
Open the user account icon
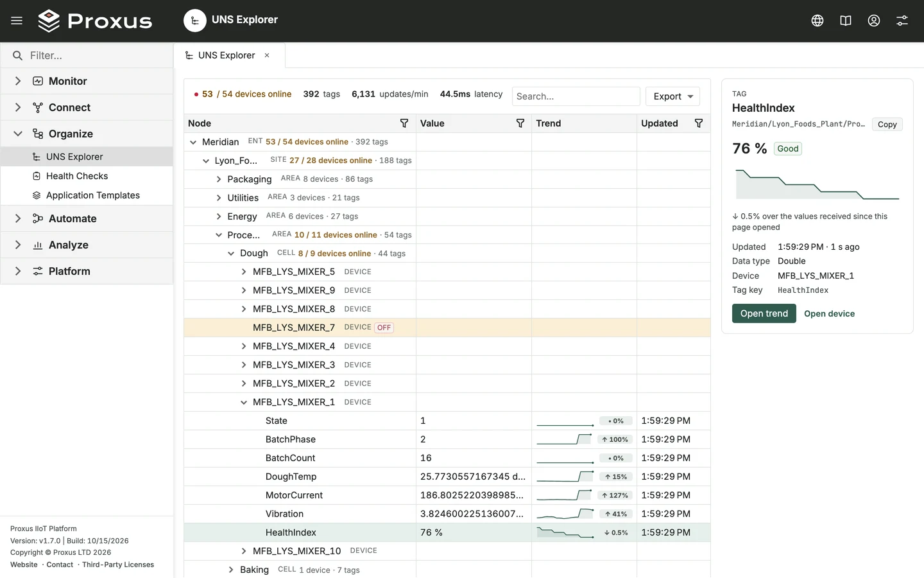874,21
